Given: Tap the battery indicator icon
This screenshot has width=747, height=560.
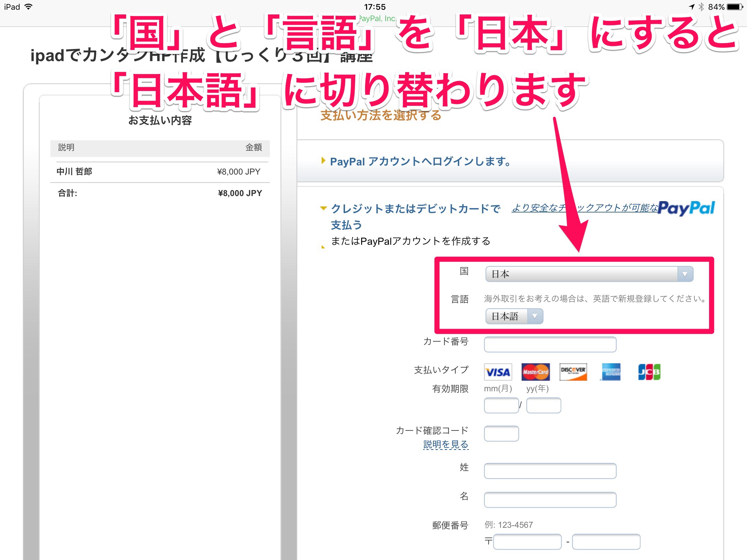Looking at the screenshot, I should click(x=735, y=7).
